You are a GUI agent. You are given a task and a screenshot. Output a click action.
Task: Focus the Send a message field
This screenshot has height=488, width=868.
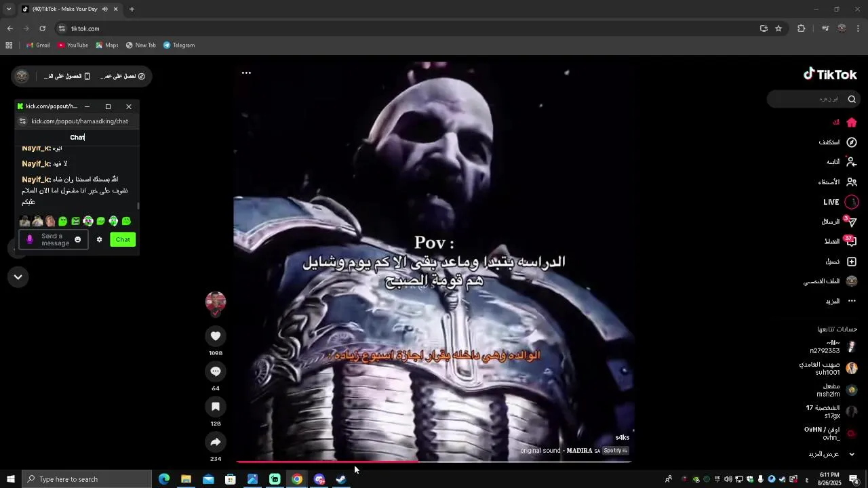coord(54,239)
